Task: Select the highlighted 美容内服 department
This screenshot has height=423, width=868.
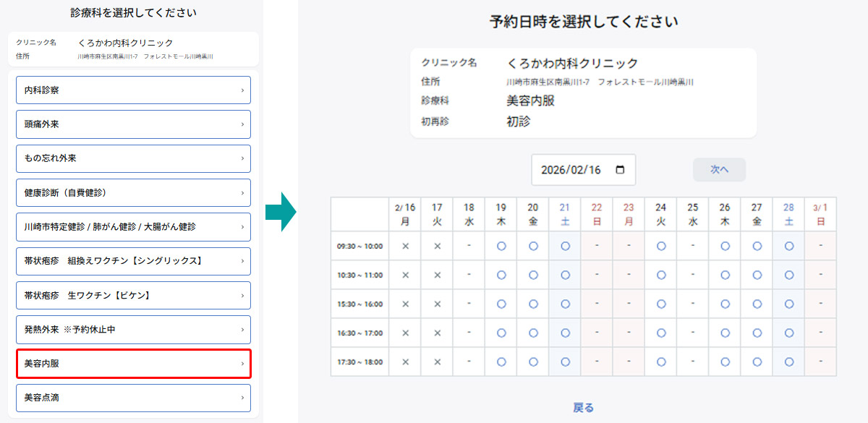Action: pyautogui.click(x=133, y=364)
